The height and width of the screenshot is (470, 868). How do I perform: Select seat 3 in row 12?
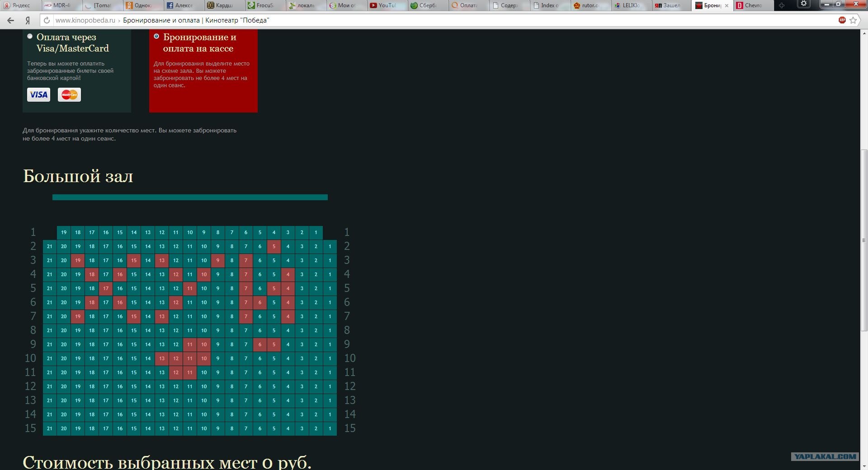click(302, 386)
